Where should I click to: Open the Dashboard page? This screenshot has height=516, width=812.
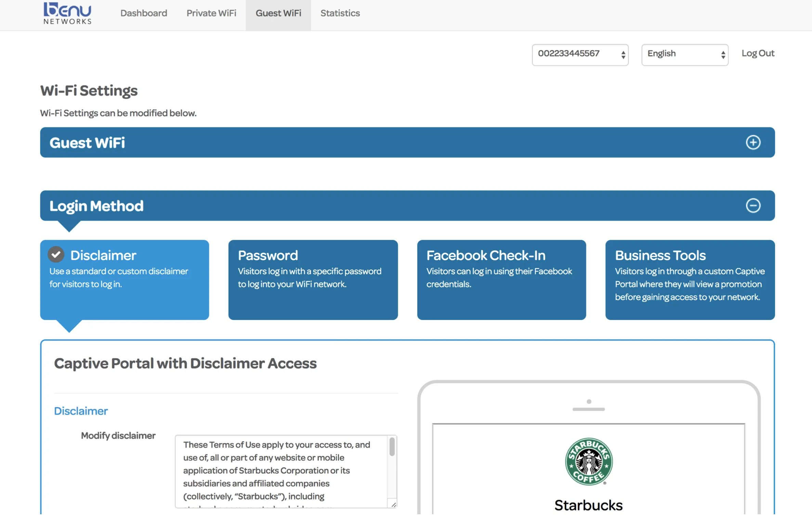[144, 13]
